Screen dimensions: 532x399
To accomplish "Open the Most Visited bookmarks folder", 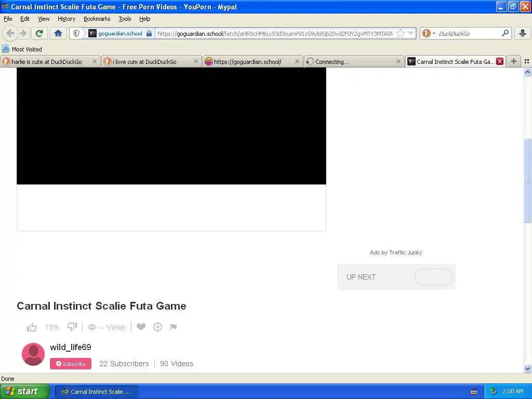I will pos(22,49).
